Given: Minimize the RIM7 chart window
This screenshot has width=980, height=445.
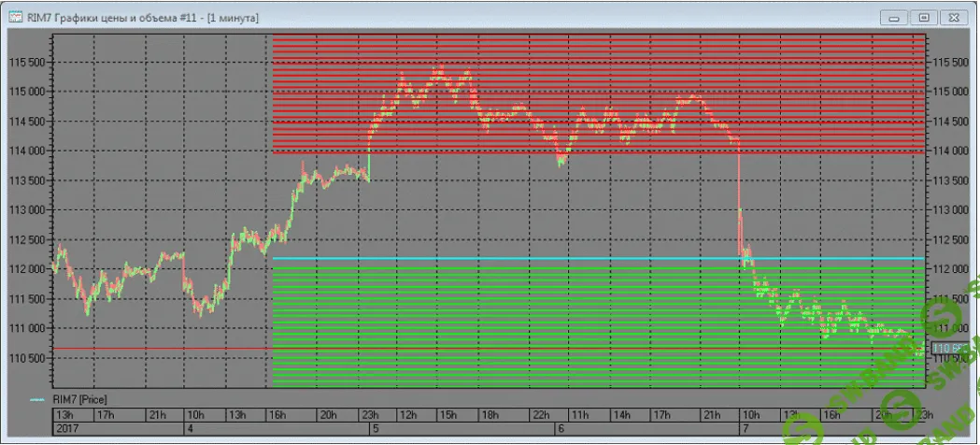Looking at the screenshot, I should (894, 17).
